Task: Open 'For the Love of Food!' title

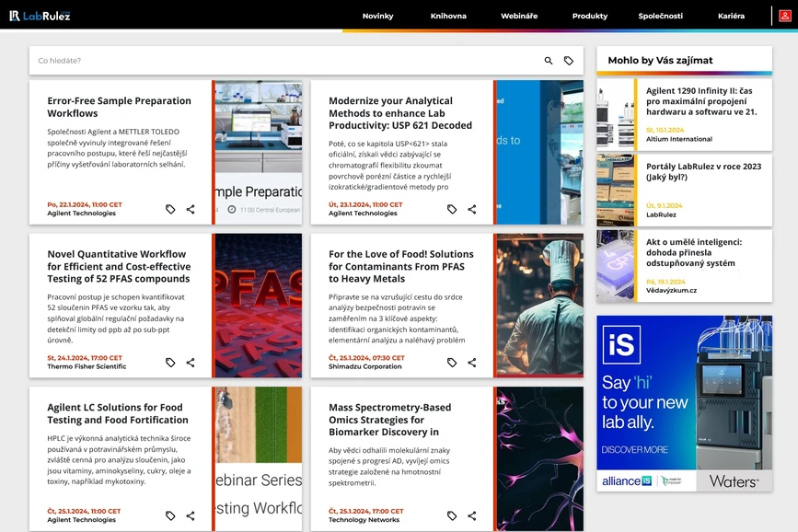Action: [x=401, y=266]
